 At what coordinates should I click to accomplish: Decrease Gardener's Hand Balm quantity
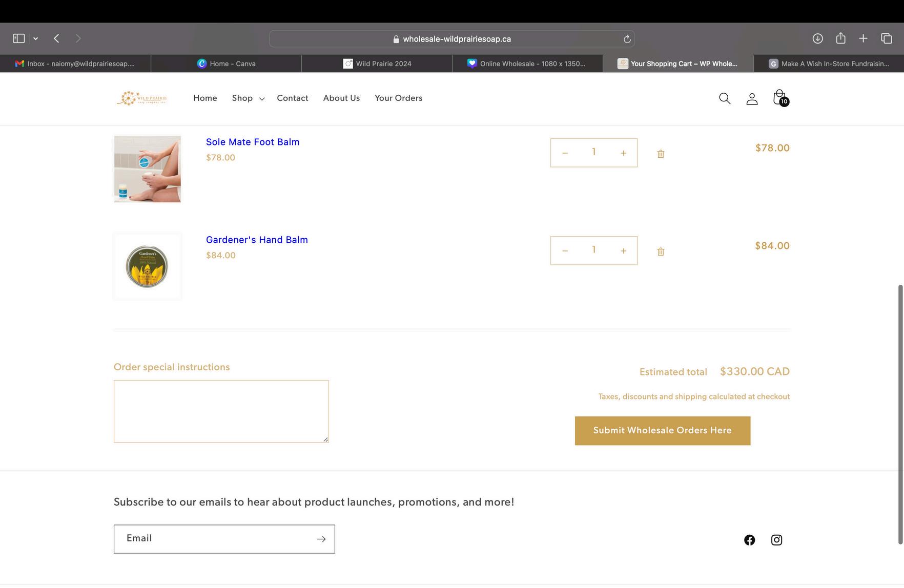coord(565,250)
